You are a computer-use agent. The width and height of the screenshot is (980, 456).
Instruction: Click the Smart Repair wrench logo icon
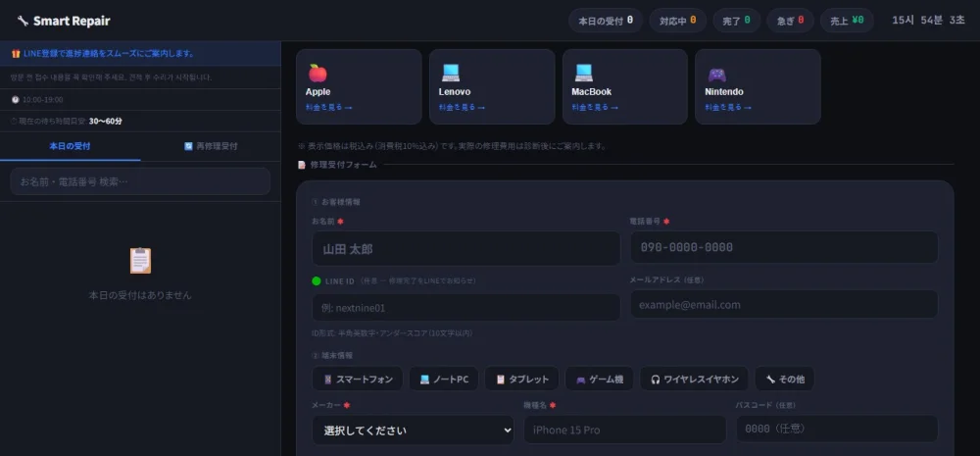(24, 21)
